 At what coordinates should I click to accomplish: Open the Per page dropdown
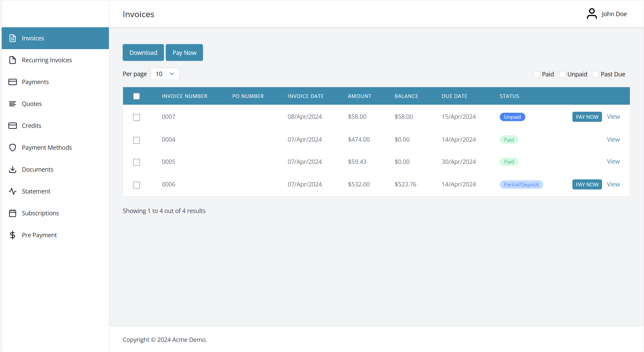click(x=164, y=74)
